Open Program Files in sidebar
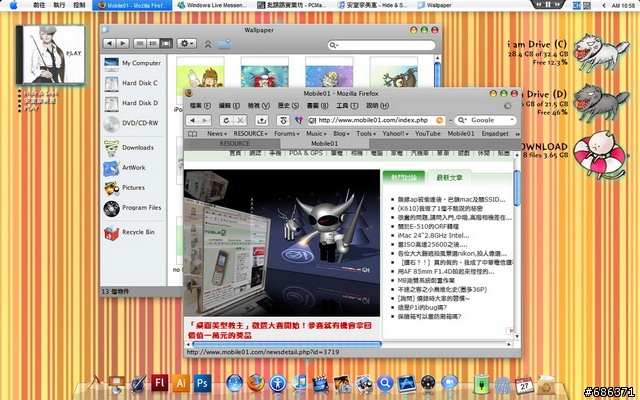 [x=133, y=208]
